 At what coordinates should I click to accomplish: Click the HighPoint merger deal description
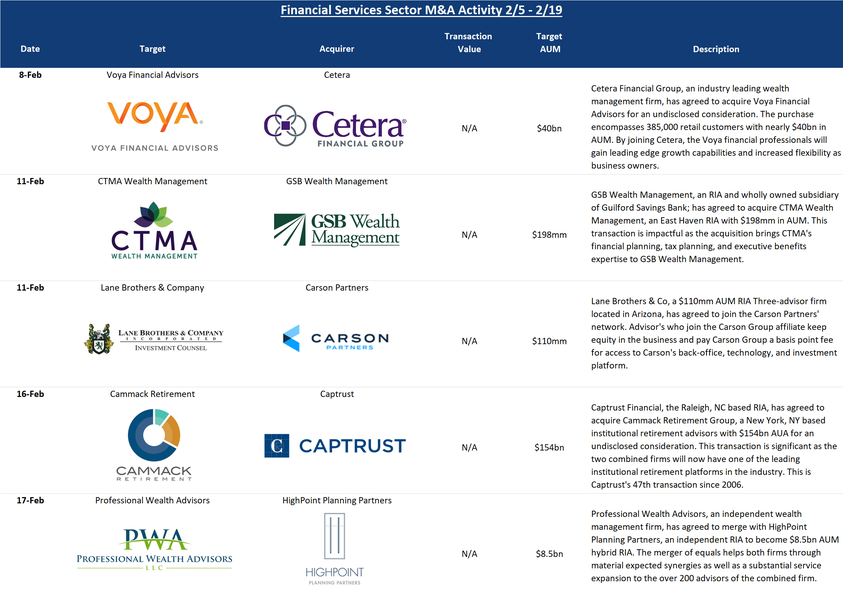(x=715, y=547)
